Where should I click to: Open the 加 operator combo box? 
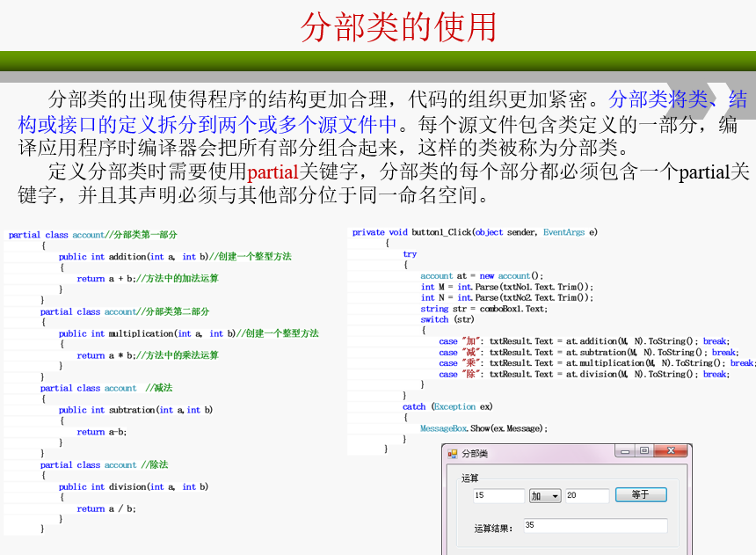pyautogui.click(x=545, y=496)
